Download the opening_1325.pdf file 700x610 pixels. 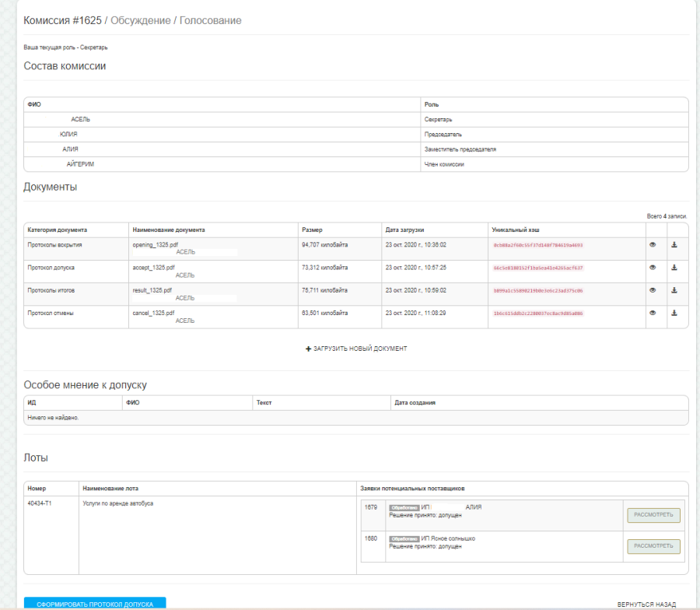(674, 244)
